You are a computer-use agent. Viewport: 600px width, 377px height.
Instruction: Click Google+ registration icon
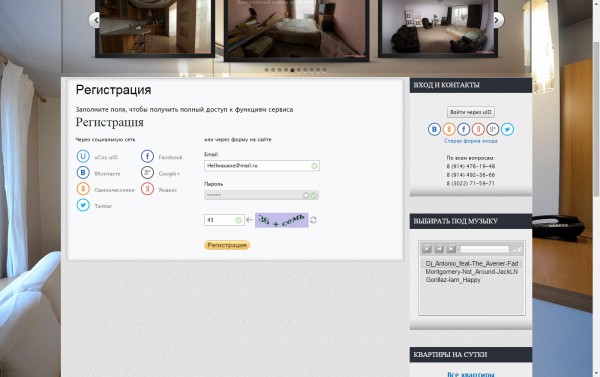click(147, 173)
